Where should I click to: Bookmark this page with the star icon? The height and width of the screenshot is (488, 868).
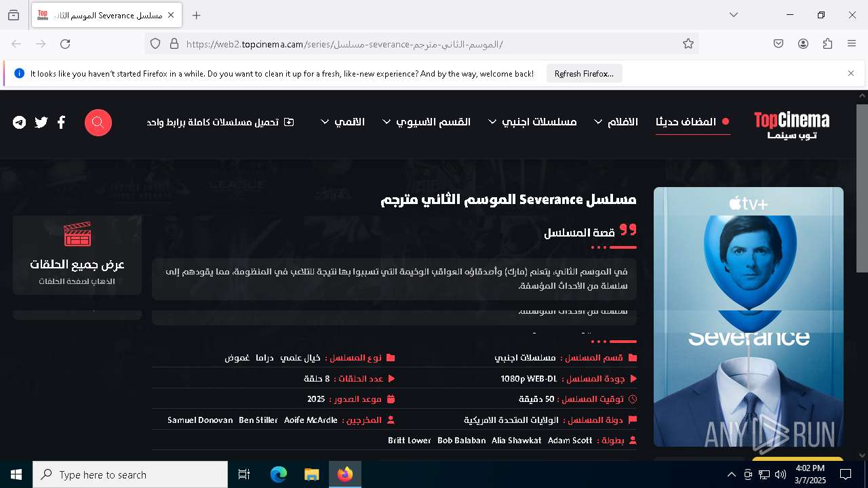[688, 44]
